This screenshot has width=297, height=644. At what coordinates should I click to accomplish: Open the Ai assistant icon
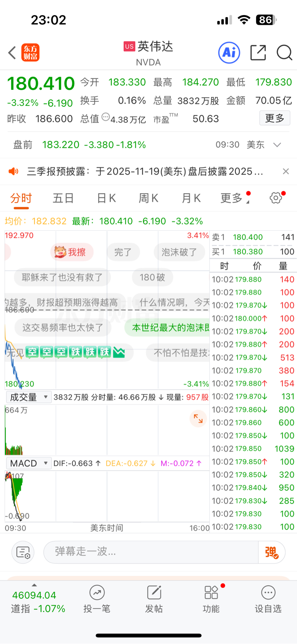pos(229,53)
